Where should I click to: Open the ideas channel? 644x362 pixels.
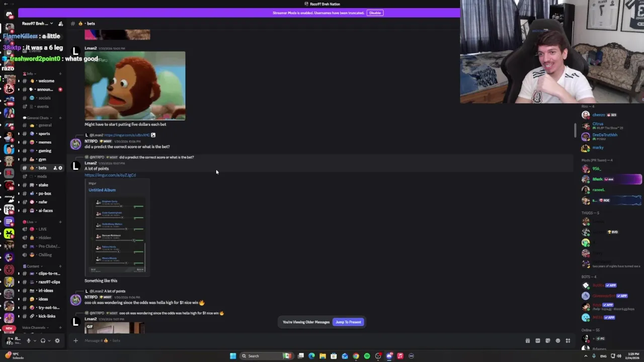pos(43,299)
